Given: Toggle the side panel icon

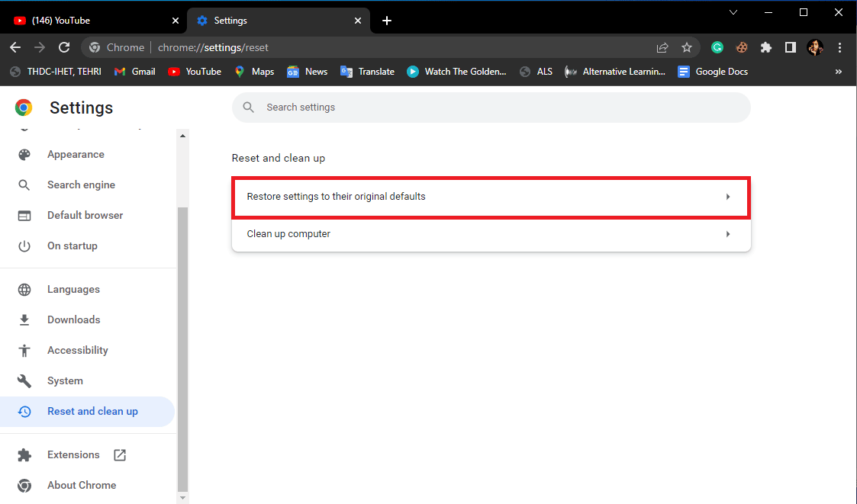Looking at the screenshot, I should pos(791,47).
